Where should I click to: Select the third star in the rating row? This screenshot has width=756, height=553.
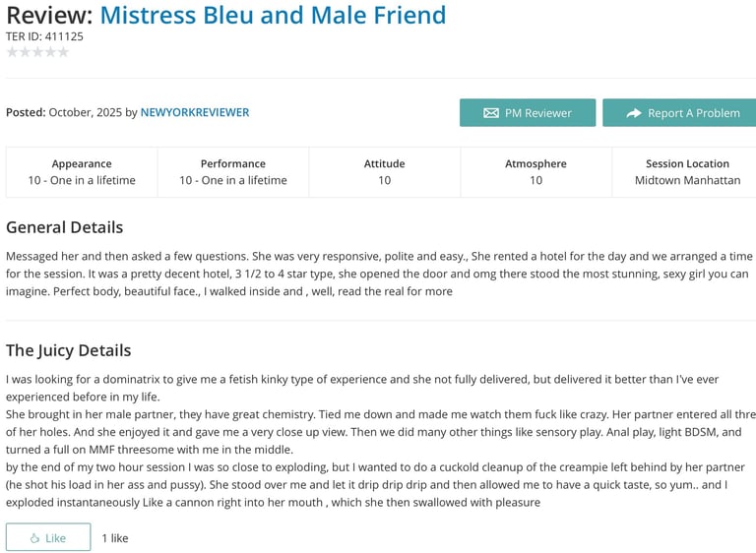(x=37, y=52)
